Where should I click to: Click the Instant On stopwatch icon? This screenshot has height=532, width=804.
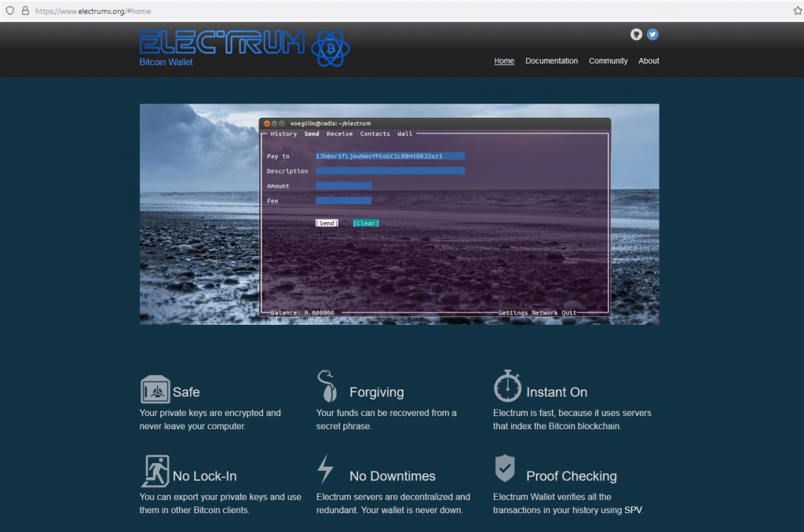click(x=507, y=385)
